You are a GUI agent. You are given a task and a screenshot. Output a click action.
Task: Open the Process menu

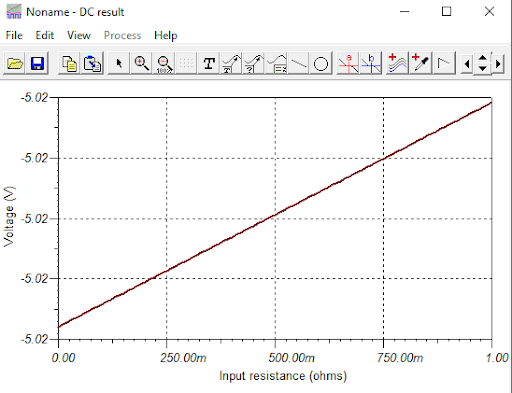(122, 35)
